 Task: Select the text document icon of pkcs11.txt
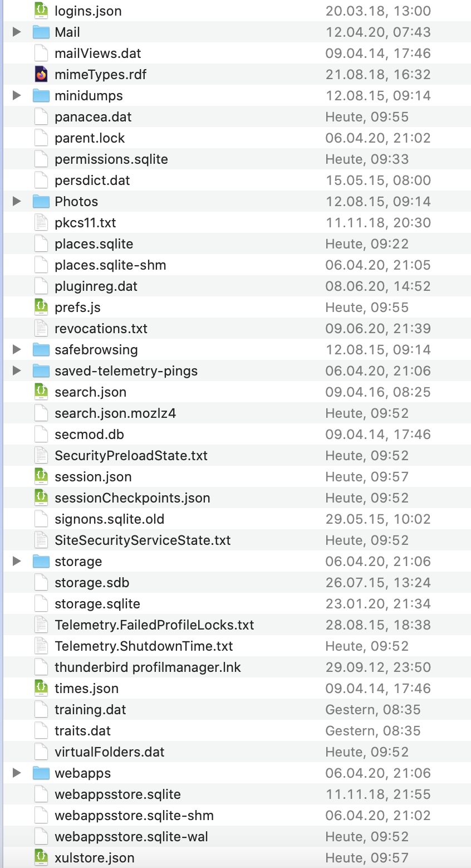41,222
